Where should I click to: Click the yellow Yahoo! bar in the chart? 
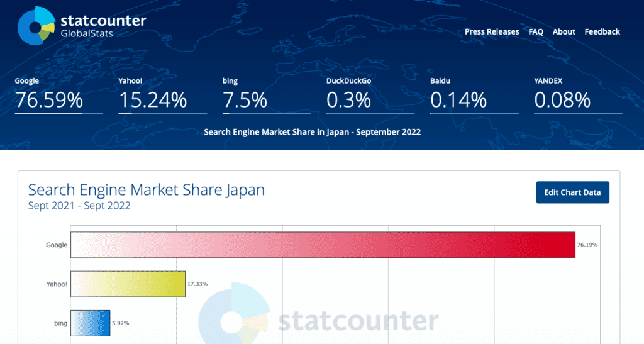[128, 284]
